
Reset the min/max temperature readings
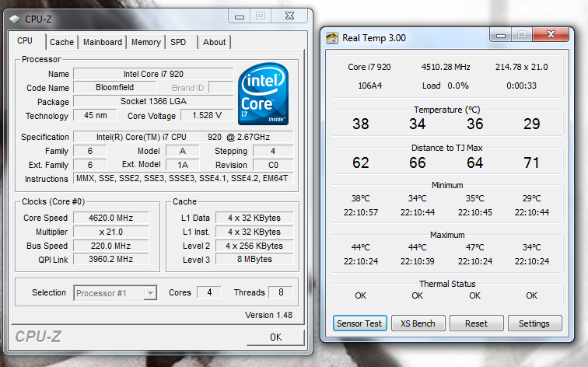[x=476, y=323]
